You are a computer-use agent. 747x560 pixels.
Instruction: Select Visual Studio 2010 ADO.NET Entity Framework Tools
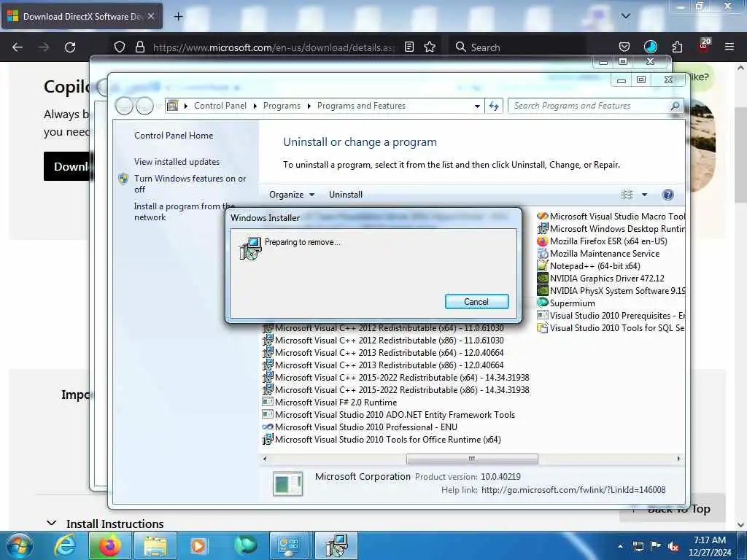389,415
